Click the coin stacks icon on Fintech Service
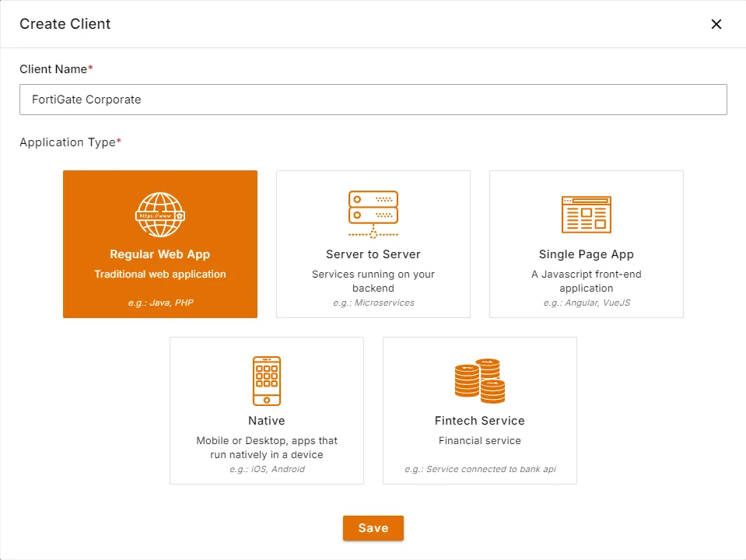This screenshot has width=746, height=560. [480, 380]
